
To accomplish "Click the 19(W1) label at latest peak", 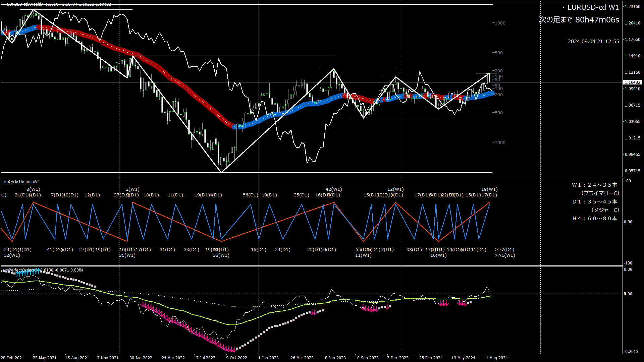I will 489,189.
